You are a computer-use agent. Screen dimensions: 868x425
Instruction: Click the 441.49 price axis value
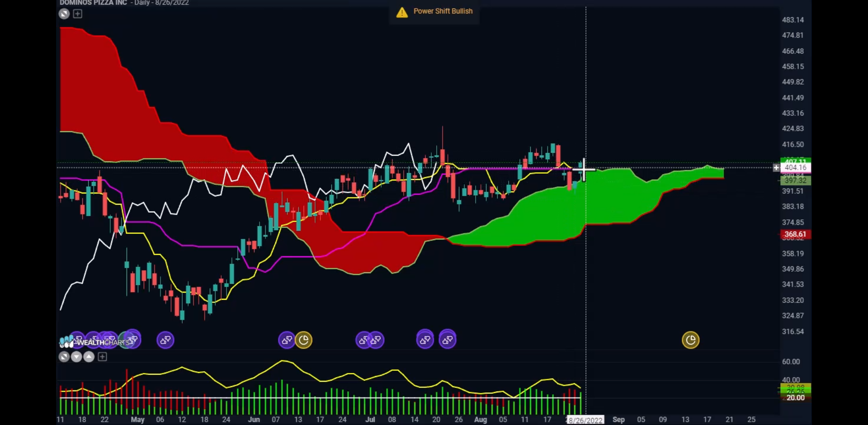[793, 98]
